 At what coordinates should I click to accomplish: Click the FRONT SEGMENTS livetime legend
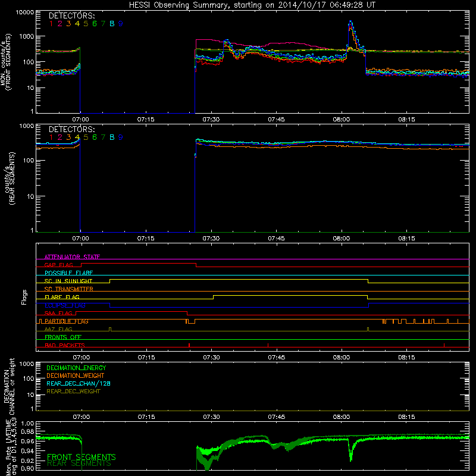tap(82, 457)
